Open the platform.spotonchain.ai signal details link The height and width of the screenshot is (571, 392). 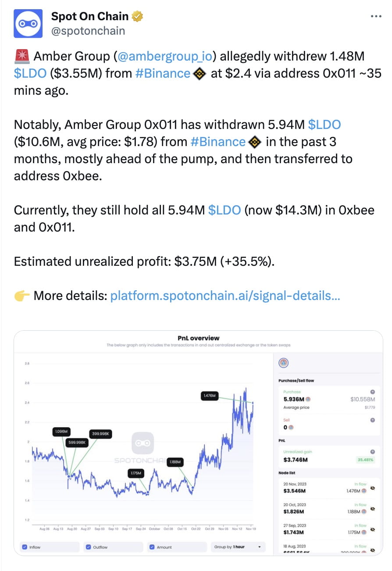click(x=225, y=296)
